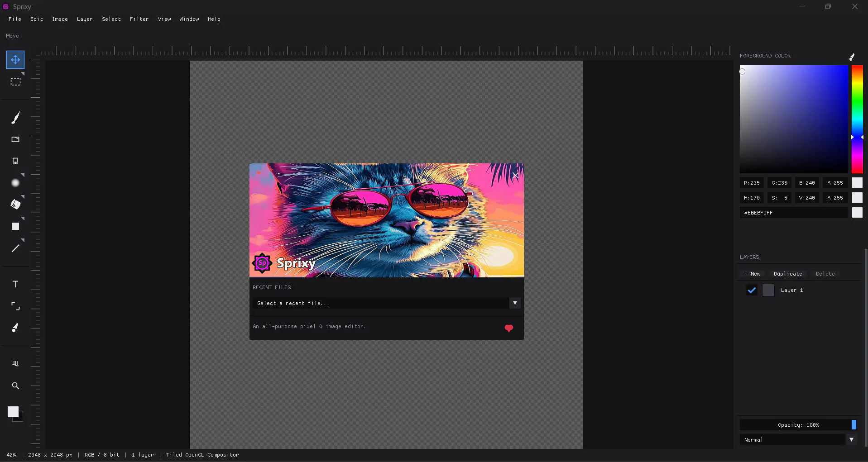Screen dimensions: 868x462
Task: Click the A:255 alpha field in RGB row
Action: (835, 183)
